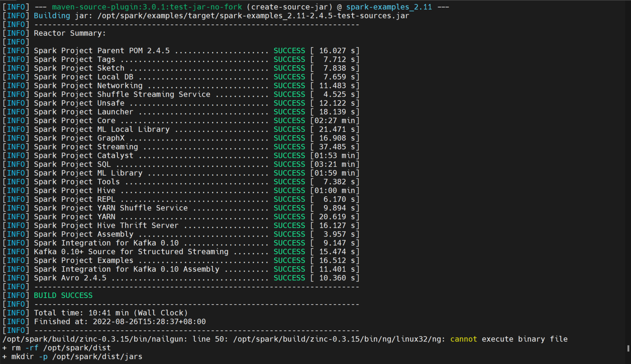Click the 'Spark Project Catalyst' module name

[x=84, y=156]
